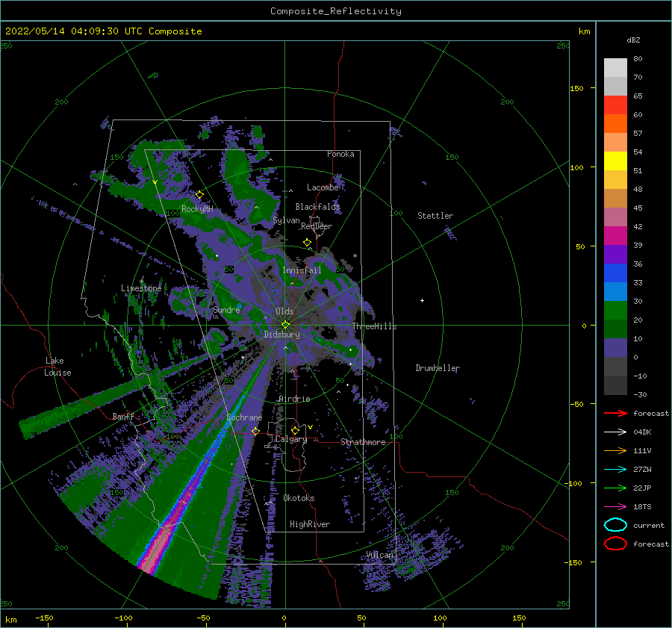Image resolution: width=672 pixels, height=628 pixels.
Task: Click the Didsbury label
Action: coord(281,335)
